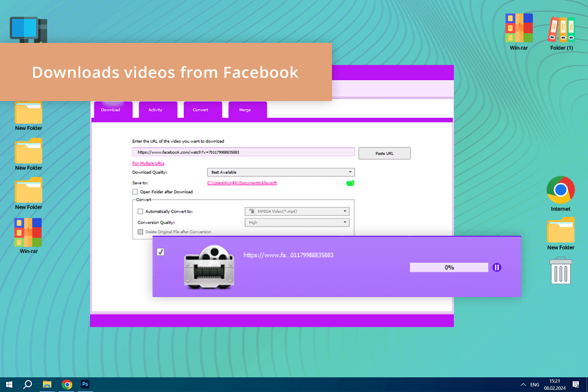This screenshot has width=588, height=392.
Task: Open the middle New Folder in the left column
Action: point(29,151)
